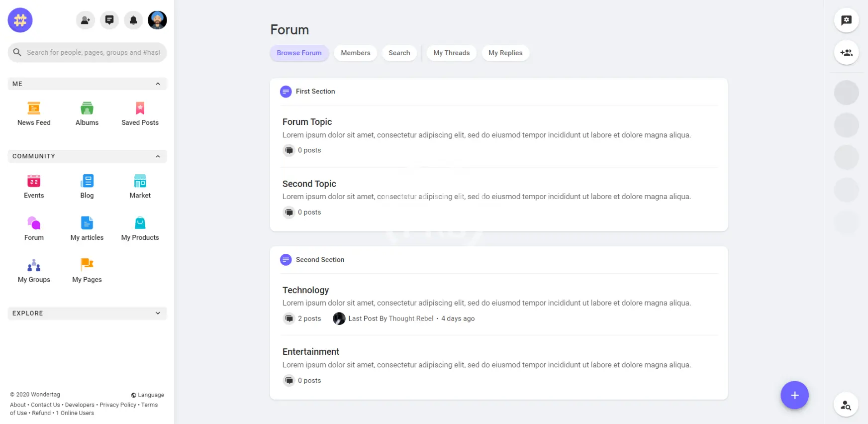Click the Privacy Policy footer link
This screenshot has height=424, width=868.
pos(118,405)
